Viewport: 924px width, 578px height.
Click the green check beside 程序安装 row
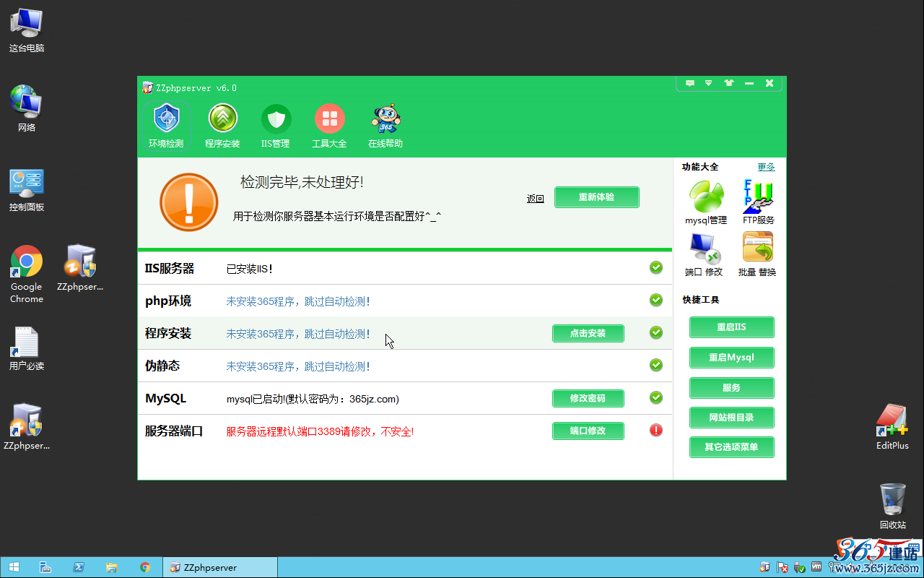click(656, 332)
